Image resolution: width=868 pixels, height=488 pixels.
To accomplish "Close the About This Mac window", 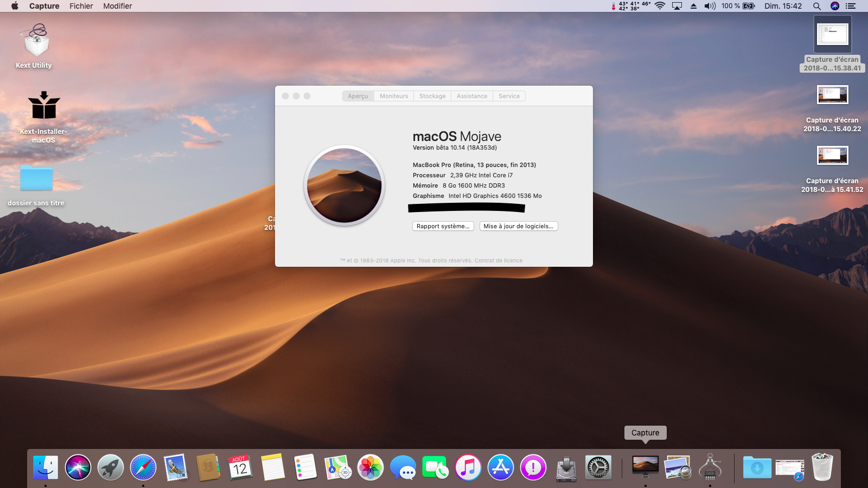I will pos(285,96).
